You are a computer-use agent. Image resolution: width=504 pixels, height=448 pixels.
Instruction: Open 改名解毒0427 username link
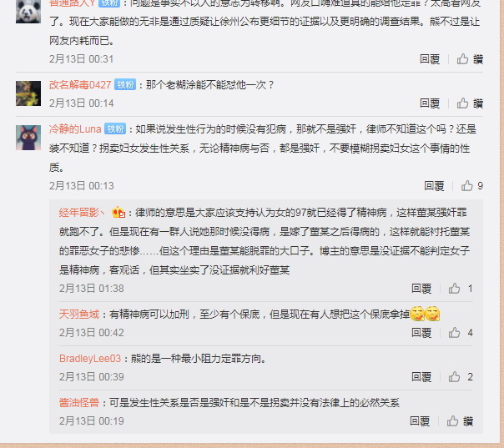(x=80, y=85)
